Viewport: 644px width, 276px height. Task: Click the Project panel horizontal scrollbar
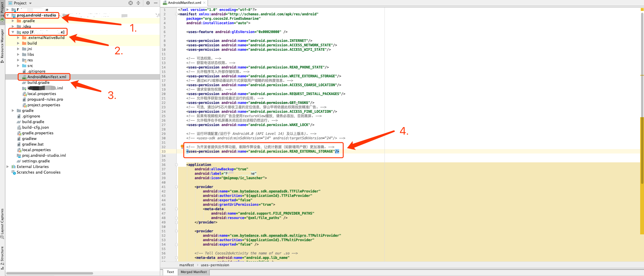pos(50,273)
